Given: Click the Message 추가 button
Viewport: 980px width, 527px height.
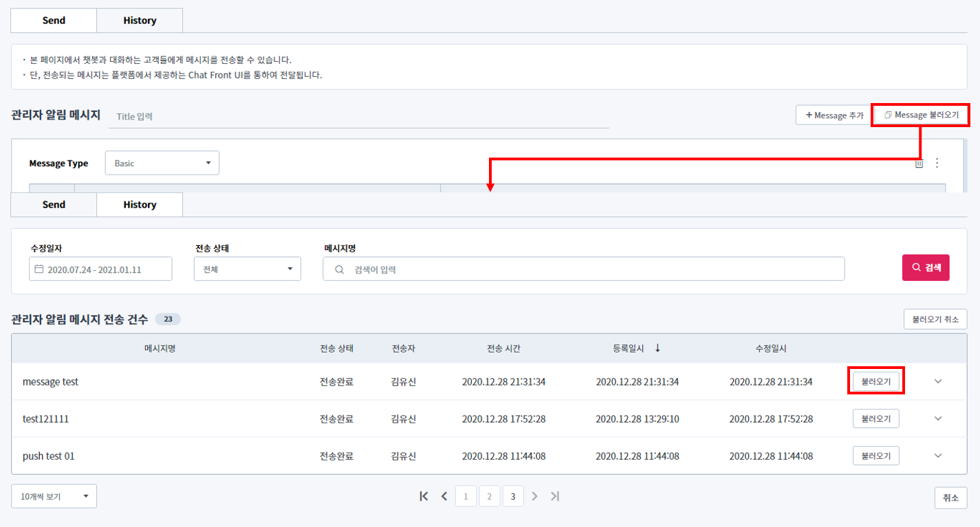Looking at the screenshot, I should click(834, 115).
